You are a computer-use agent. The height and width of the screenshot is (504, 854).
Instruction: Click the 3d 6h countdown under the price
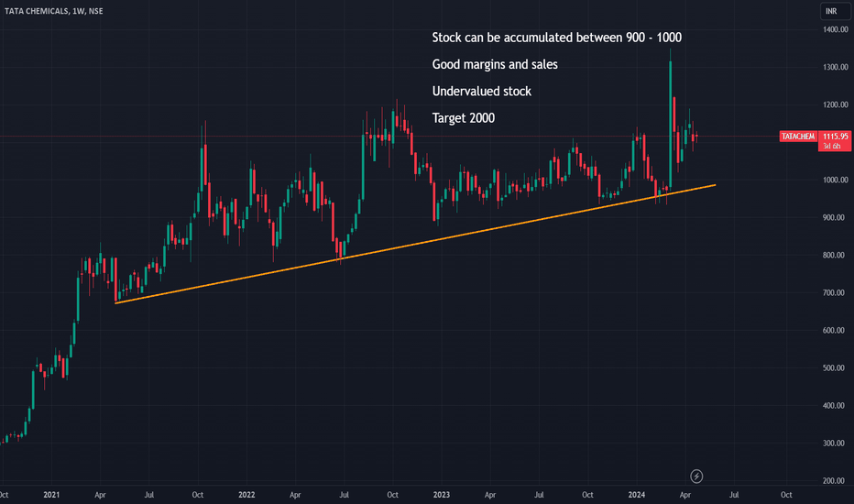pos(832,146)
